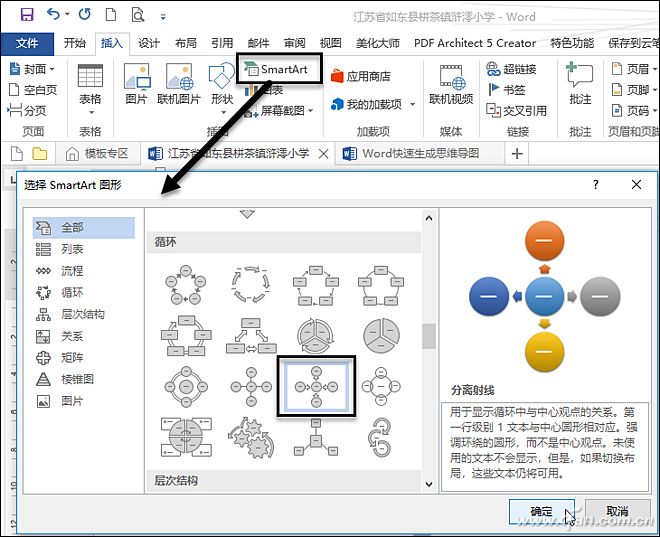Select 关系 (Relationship) category
660x537 pixels.
click(83, 336)
